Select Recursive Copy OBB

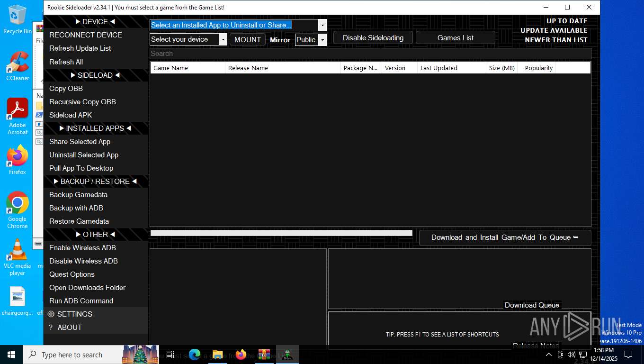[x=96, y=101]
